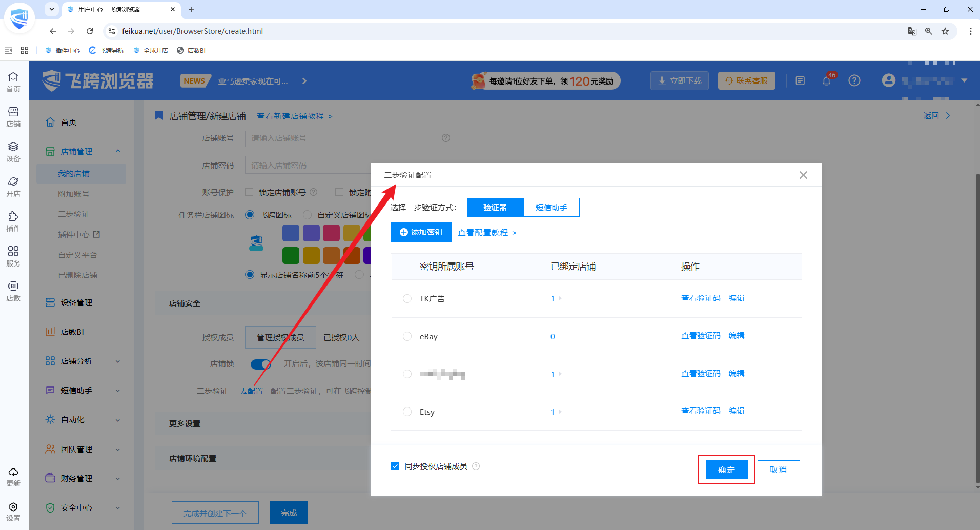Click the user avatar icon in header
Image resolution: width=980 pixels, height=530 pixels.
click(x=889, y=80)
